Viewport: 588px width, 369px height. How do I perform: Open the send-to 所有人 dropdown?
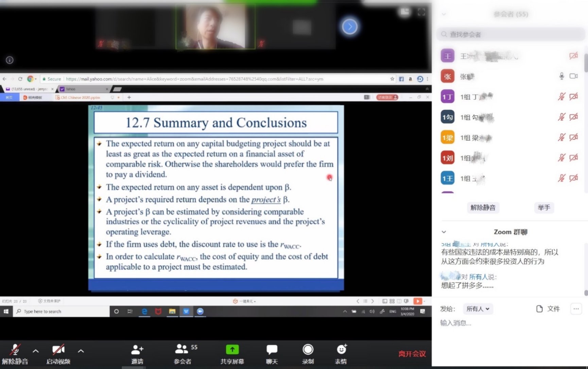coord(478,309)
